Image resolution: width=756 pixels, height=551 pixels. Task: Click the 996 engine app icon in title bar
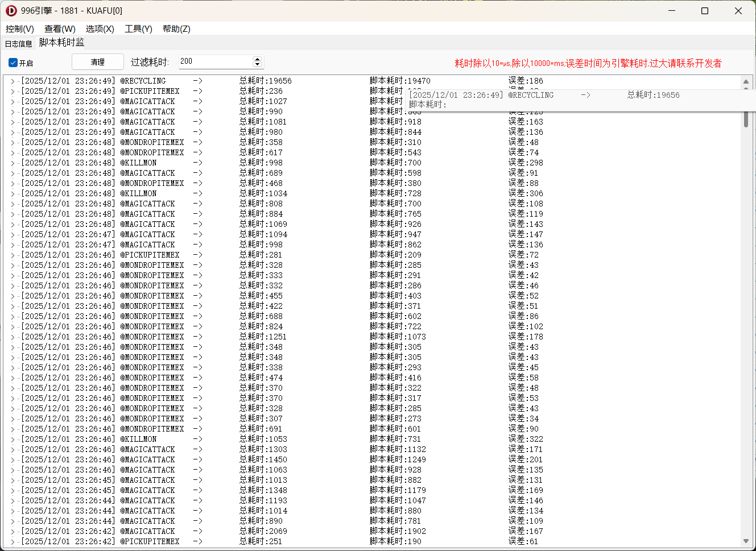(11, 11)
